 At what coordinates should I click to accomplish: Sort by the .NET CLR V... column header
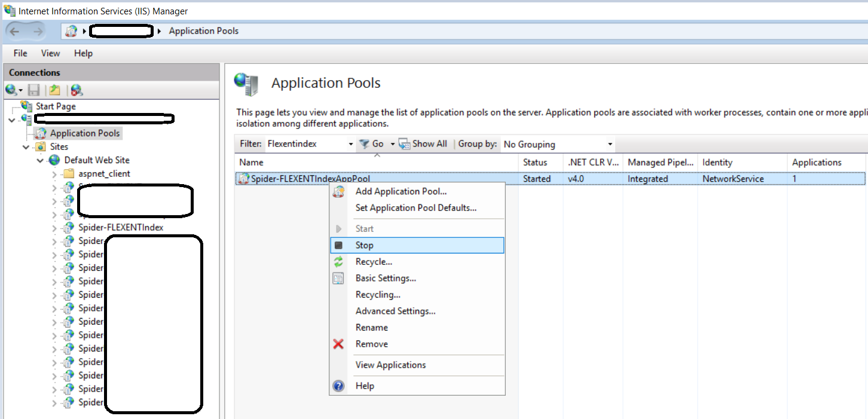(x=593, y=162)
